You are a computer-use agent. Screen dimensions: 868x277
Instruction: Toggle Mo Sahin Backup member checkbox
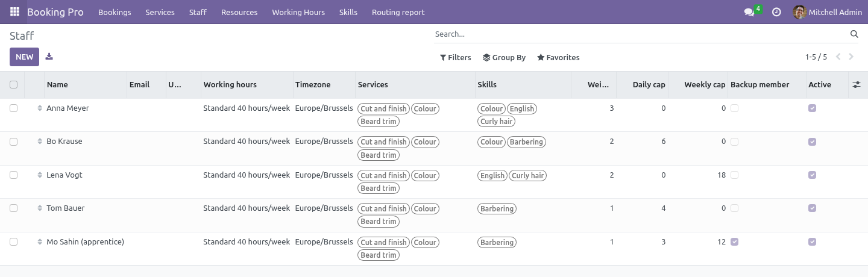(734, 241)
